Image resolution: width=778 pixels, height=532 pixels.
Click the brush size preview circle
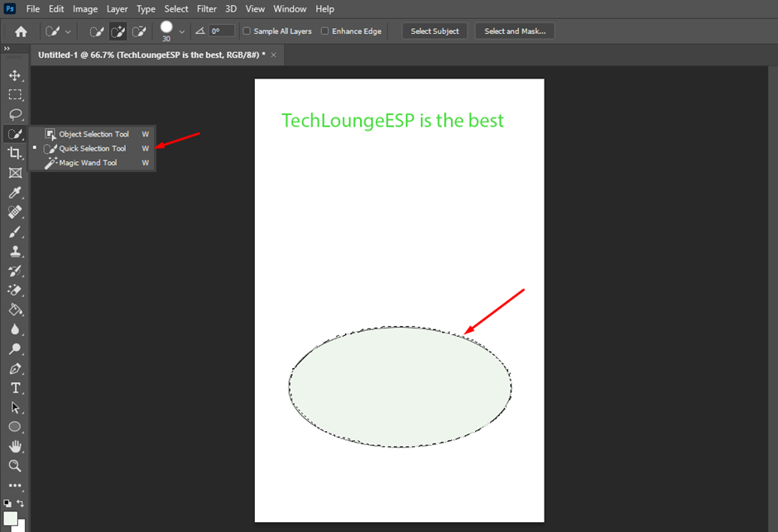pos(166,26)
